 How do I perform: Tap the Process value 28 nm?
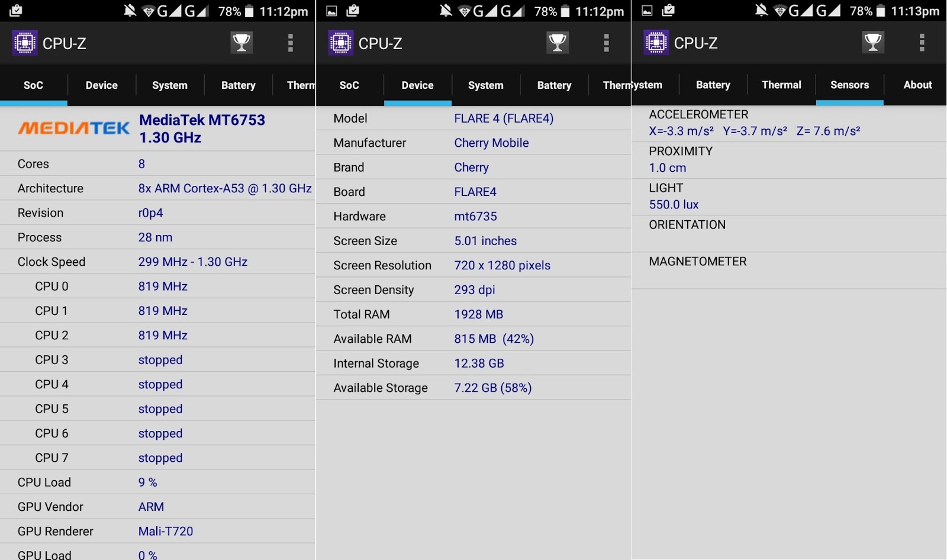(x=155, y=237)
